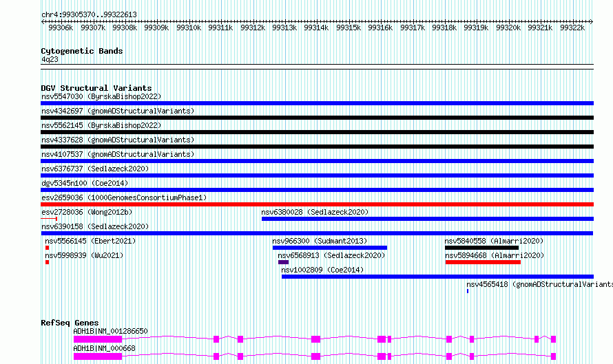The image size is (613, 364).
Task: Open variant label nsv5562145 (ByrskaBishop2022)
Action: [101, 125]
